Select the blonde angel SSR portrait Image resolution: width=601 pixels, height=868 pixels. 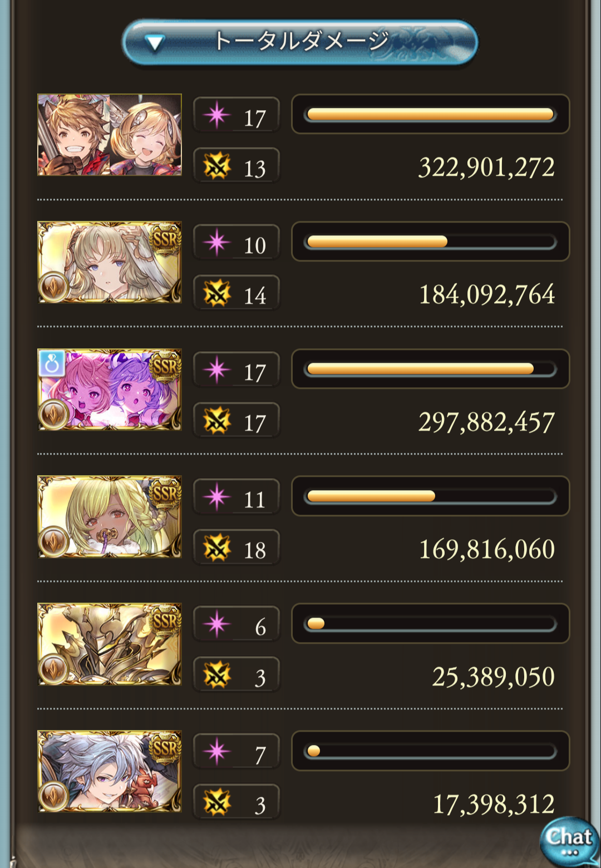(110, 262)
